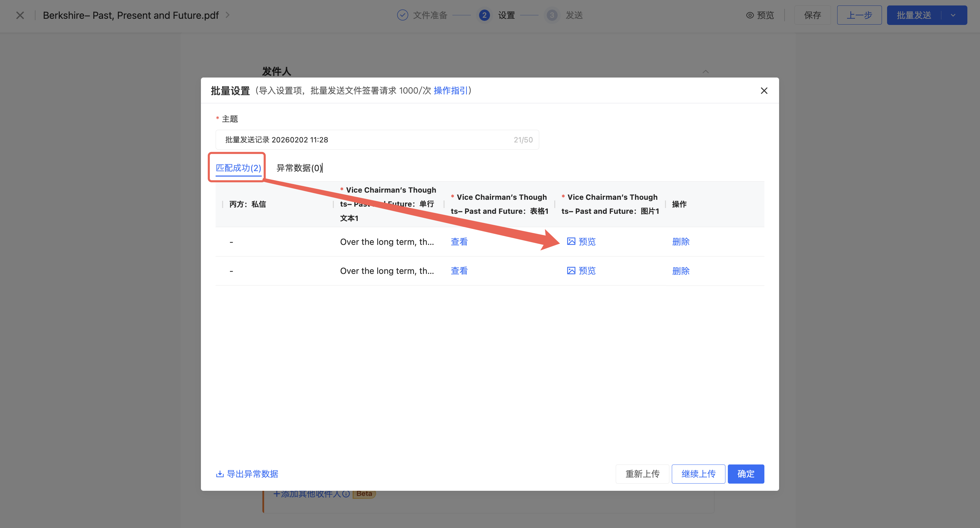Switch to abnormal data tab
The image size is (980, 528).
click(299, 168)
